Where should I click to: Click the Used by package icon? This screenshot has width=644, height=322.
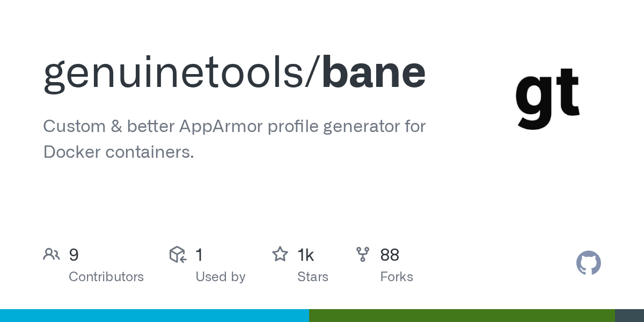click(178, 254)
